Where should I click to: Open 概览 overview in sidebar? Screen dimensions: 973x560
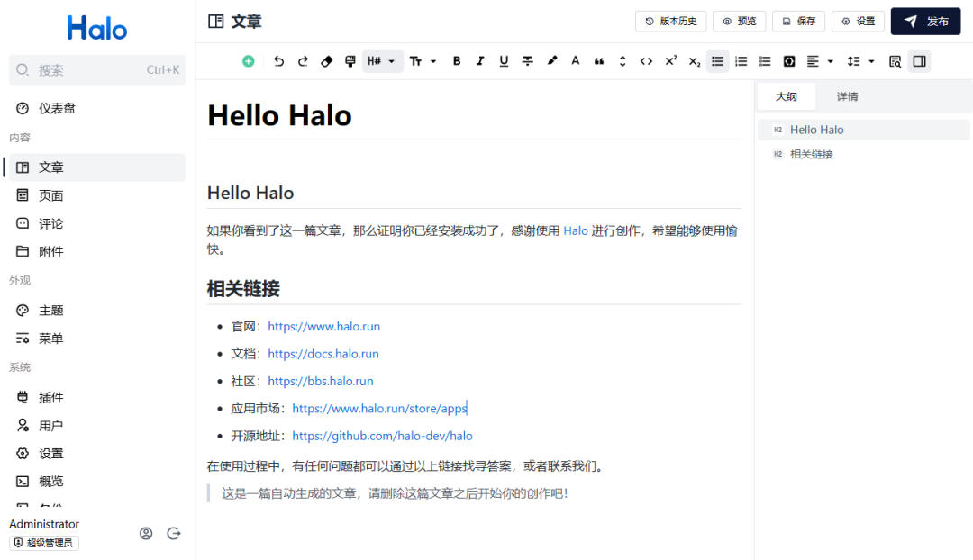96,482
